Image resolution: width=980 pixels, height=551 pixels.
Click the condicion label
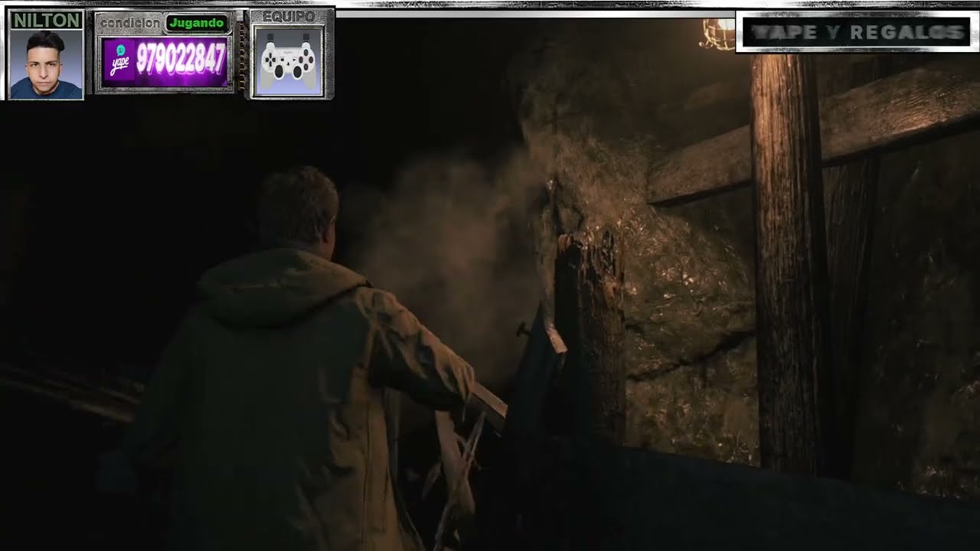coord(130,23)
